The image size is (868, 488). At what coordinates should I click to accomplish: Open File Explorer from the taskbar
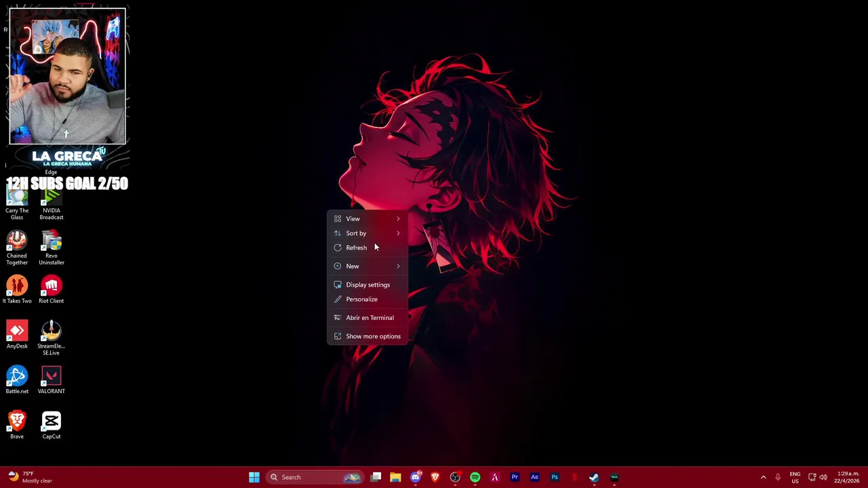point(395,477)
